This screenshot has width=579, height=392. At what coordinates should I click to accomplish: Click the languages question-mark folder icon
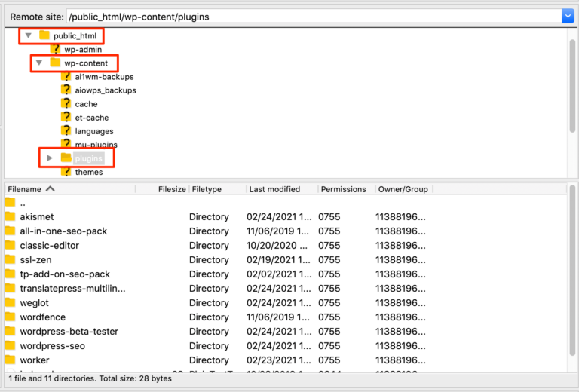[66, 130]
